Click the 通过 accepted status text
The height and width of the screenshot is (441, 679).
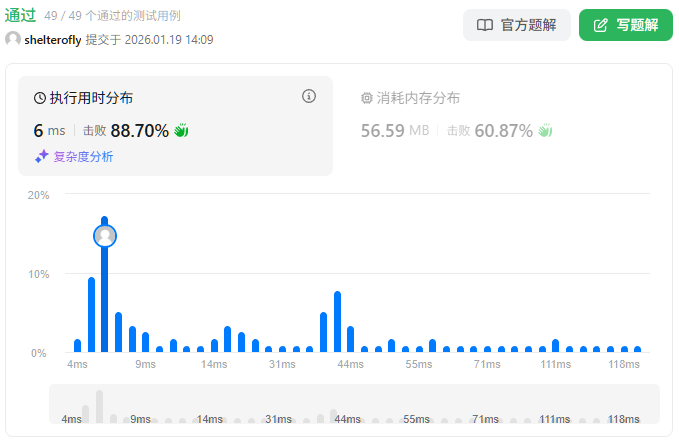tap(21, 16)
